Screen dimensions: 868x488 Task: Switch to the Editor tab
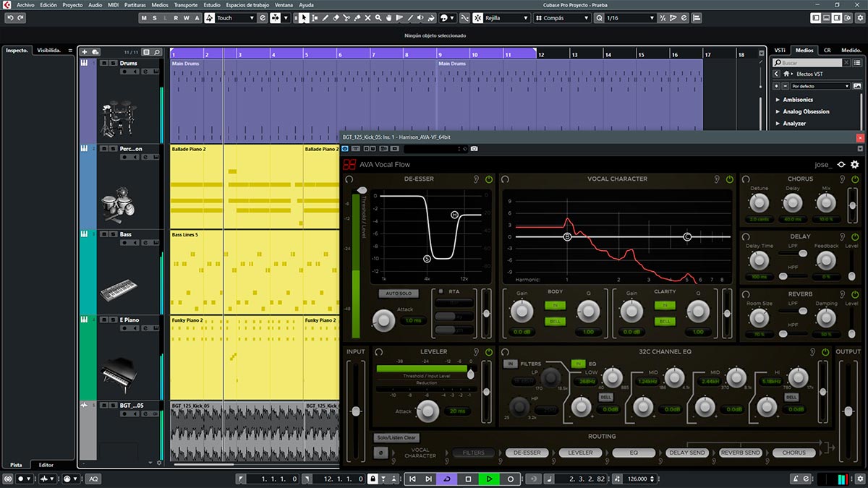pyautogui.click(x=46, y=465)
